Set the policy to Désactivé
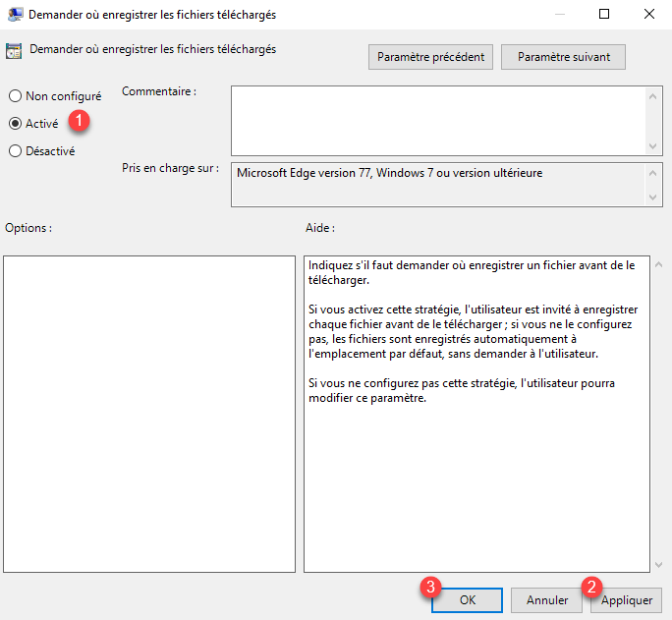Image resolution: width=672 pixels, height=620 pixels. click(15, 151)
